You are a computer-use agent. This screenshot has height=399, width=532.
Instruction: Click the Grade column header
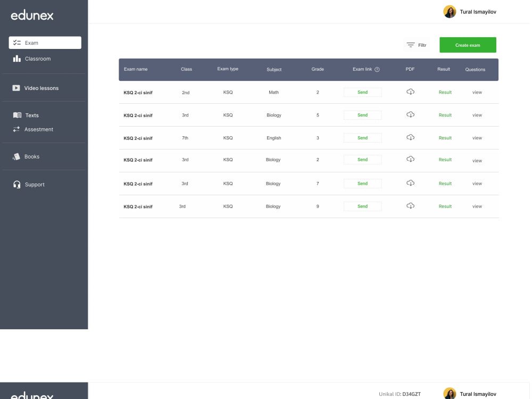pyautogui.click(x=318, y=69)
